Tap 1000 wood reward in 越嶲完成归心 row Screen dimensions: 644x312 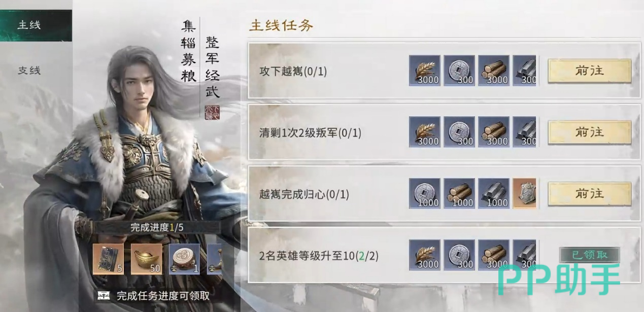point(459,194)
